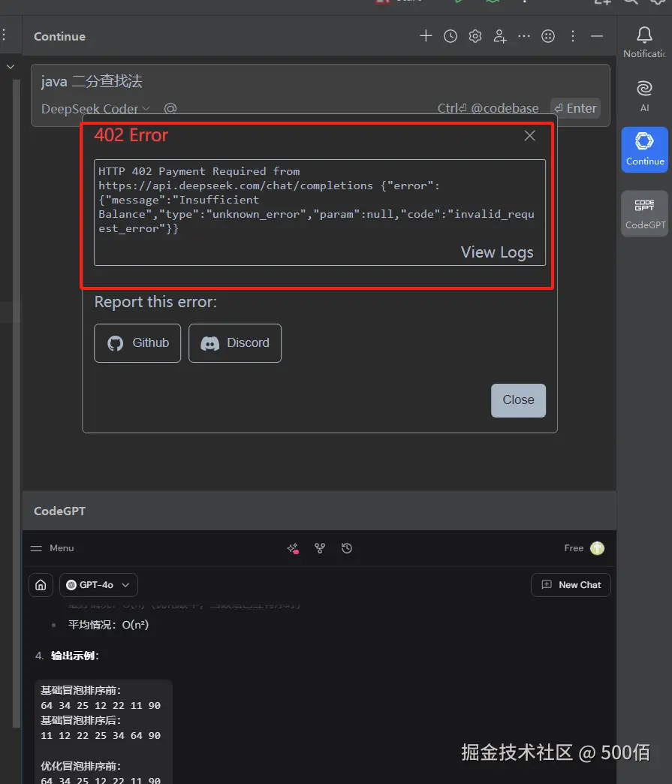The image size is (672, 784).
Task: Click the sparkle icon in CodeGPT toolbar
Action: tap(293, 548)
